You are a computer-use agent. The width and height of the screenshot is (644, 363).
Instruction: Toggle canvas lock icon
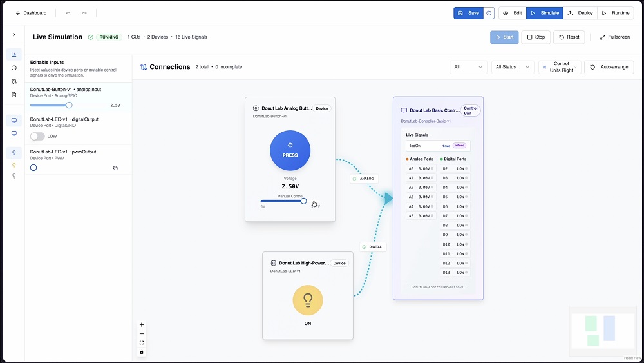(x=142, y=352)
